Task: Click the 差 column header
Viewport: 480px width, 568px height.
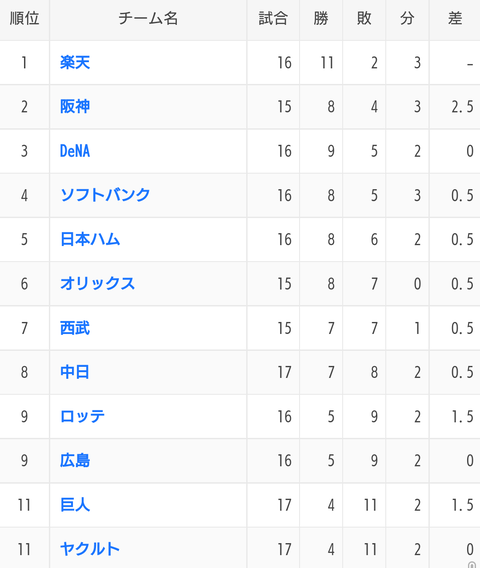Action: pyautogui.click(x=455, y=18)
